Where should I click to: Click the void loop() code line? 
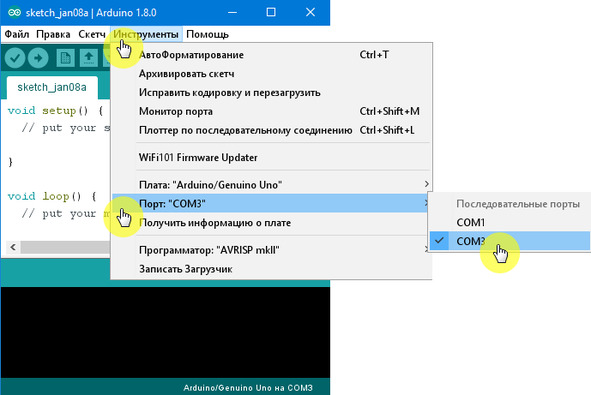click(x=52, y=196)
